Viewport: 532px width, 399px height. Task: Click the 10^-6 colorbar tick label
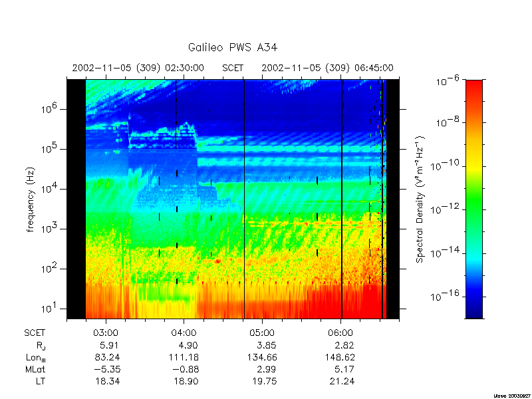tap(448, 80)
